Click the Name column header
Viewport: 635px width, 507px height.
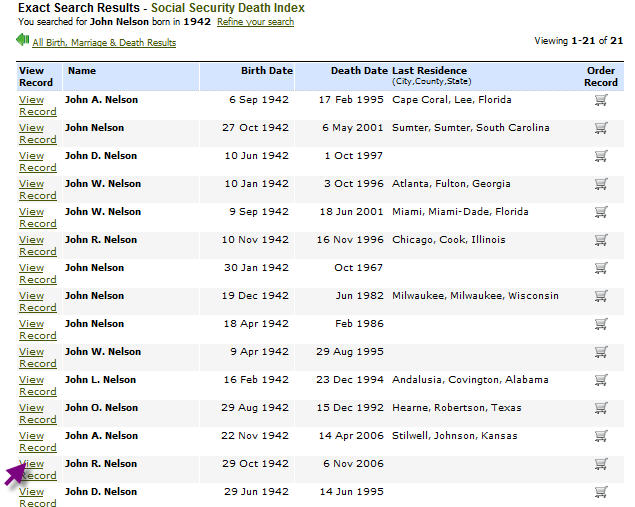tap(82, 70)
